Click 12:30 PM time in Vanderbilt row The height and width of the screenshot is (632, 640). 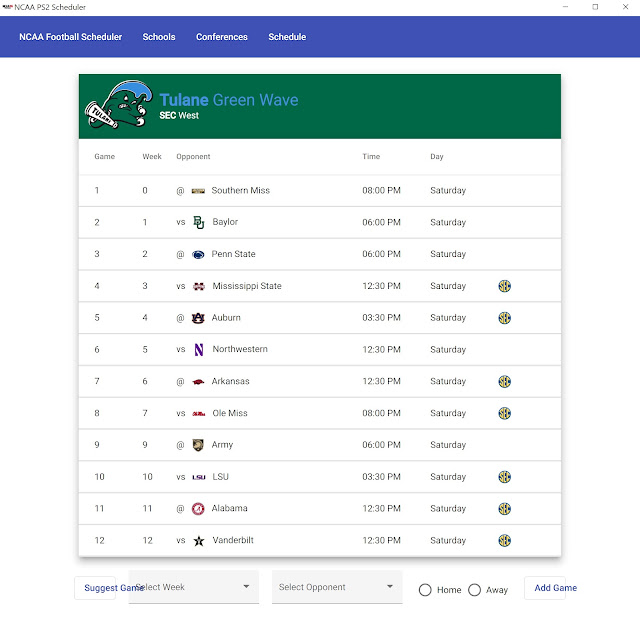(381, 541)
